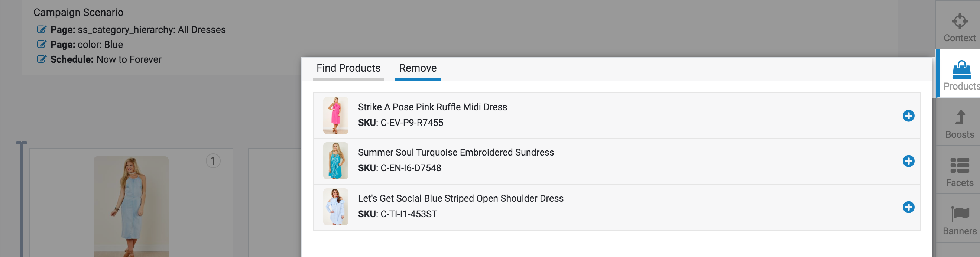This screenshot has height=257, width=980.
Task: Click Strike A Pose Pink Ruffle Midi Dress title
Action: [x=432, y=107]
